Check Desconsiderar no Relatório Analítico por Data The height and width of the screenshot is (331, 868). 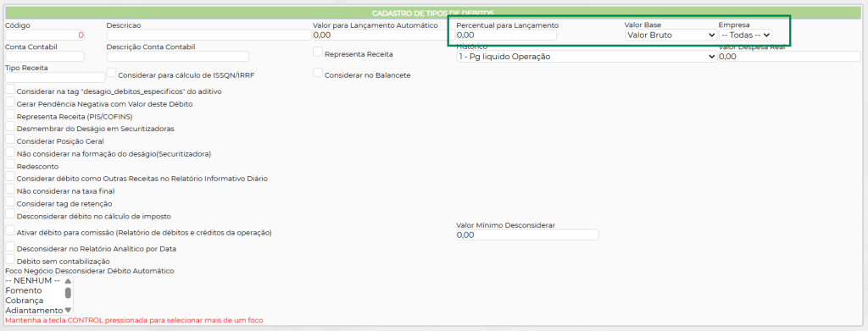point(10,246)
